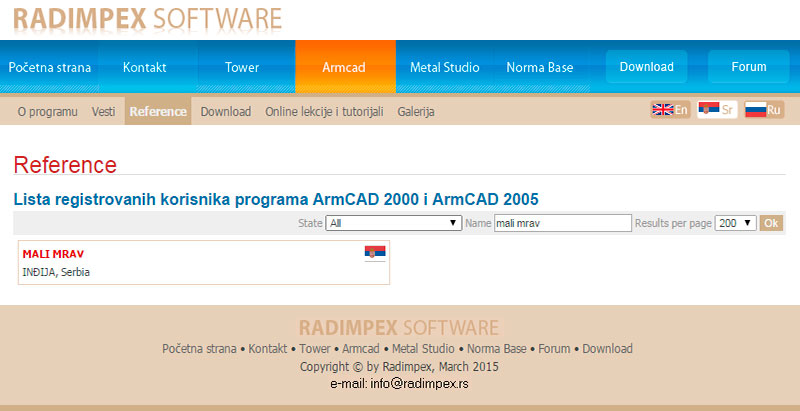
Task: Click the Reference page heading
Action: pyautogui.click(x=65, y=165)
